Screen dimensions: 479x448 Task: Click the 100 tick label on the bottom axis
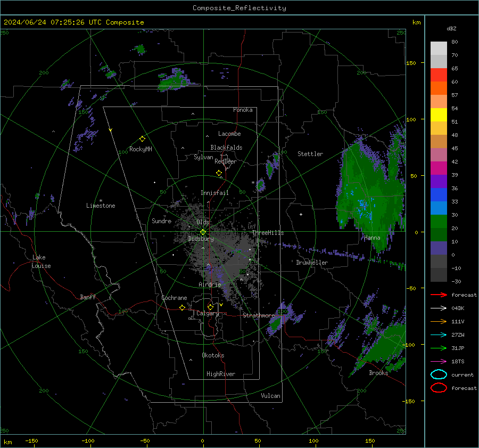(x=313, y=441)
